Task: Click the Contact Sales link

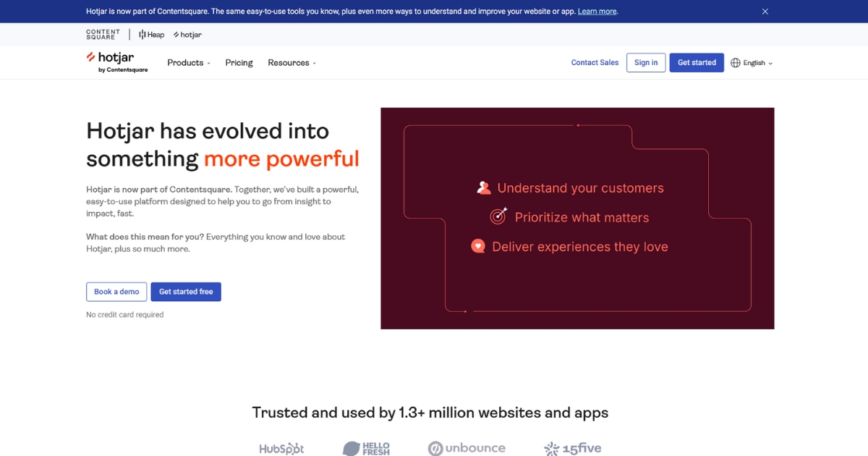Action: pos(595,63)
